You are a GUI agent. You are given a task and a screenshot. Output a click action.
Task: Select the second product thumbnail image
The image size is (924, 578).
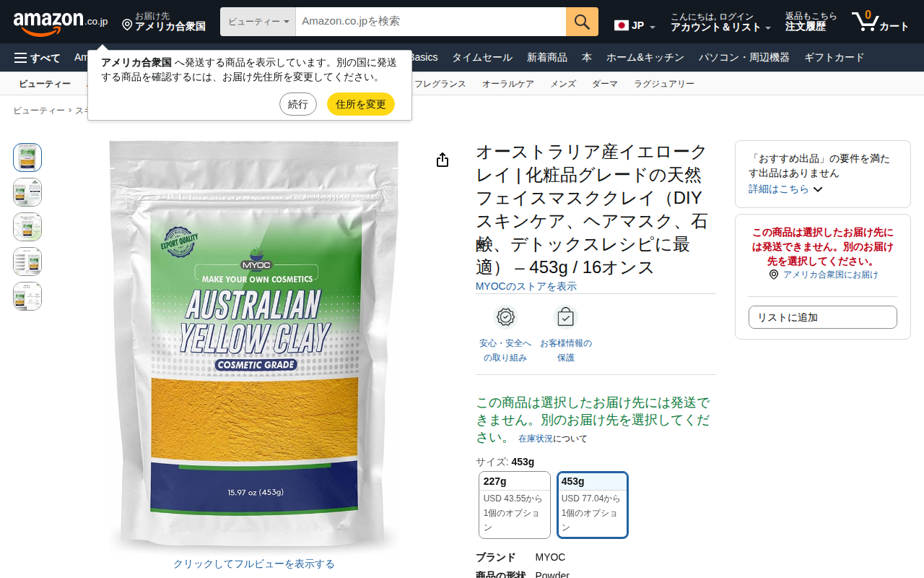coord(27,192)
